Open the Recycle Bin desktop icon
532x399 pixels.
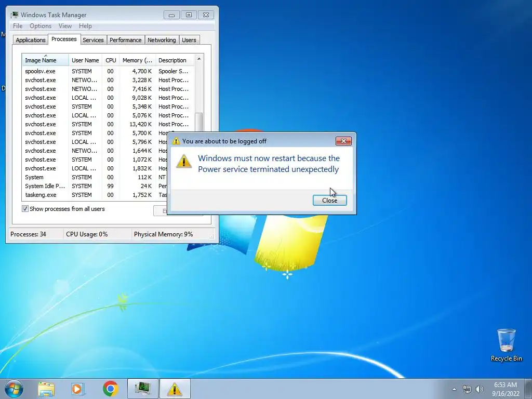coord(506,345)
